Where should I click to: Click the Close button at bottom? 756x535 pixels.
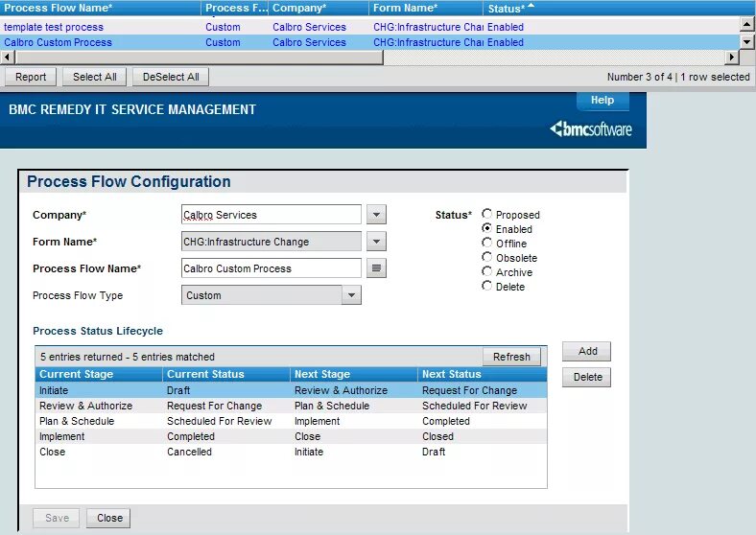(108, 518)
